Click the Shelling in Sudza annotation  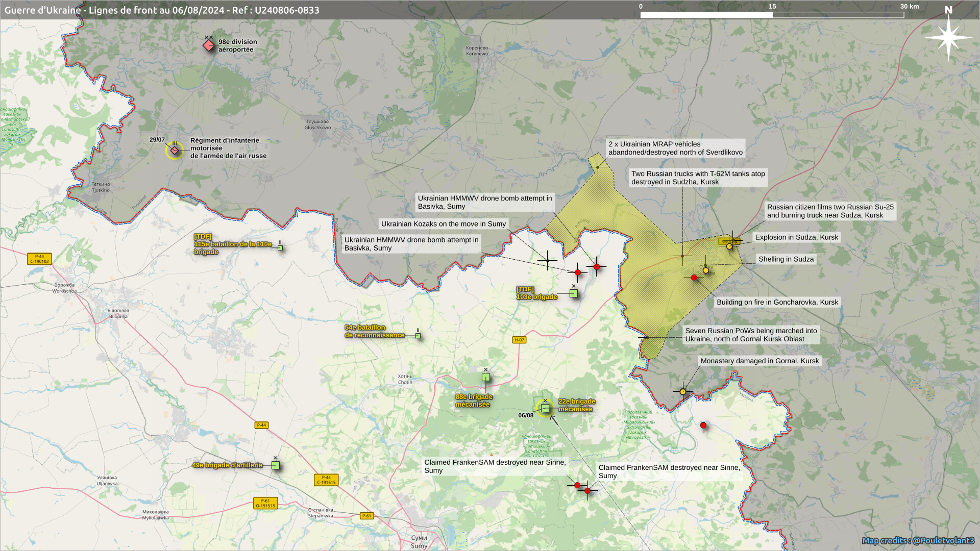[x=786, y=259]
